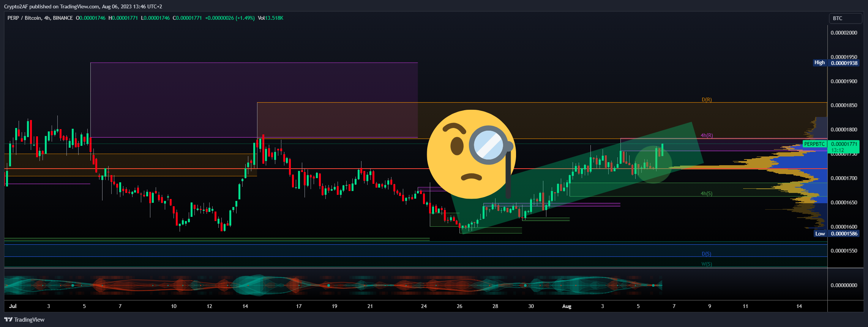
Task: Open the BTC currency selector box
Action: (845, 18)
